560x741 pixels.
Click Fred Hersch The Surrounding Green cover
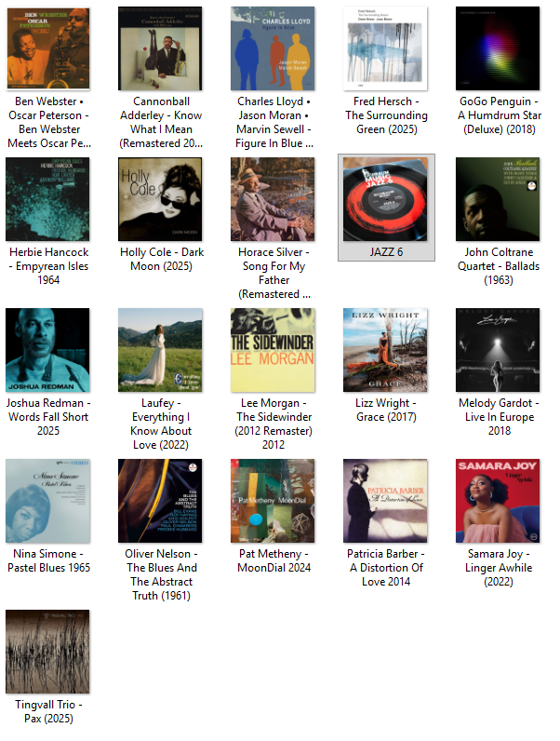tap(385, 48)
